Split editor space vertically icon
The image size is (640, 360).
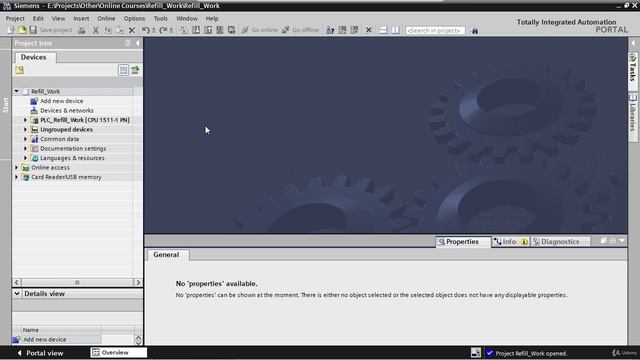point(395,30)
